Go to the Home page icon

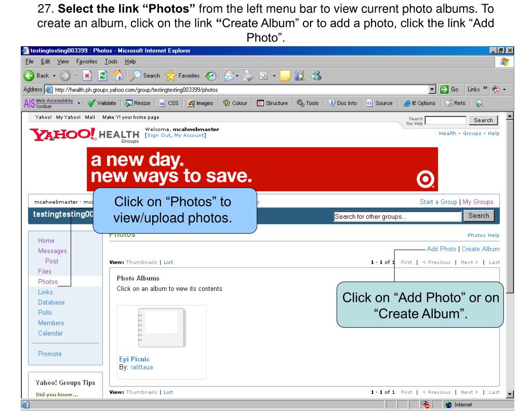118,76
